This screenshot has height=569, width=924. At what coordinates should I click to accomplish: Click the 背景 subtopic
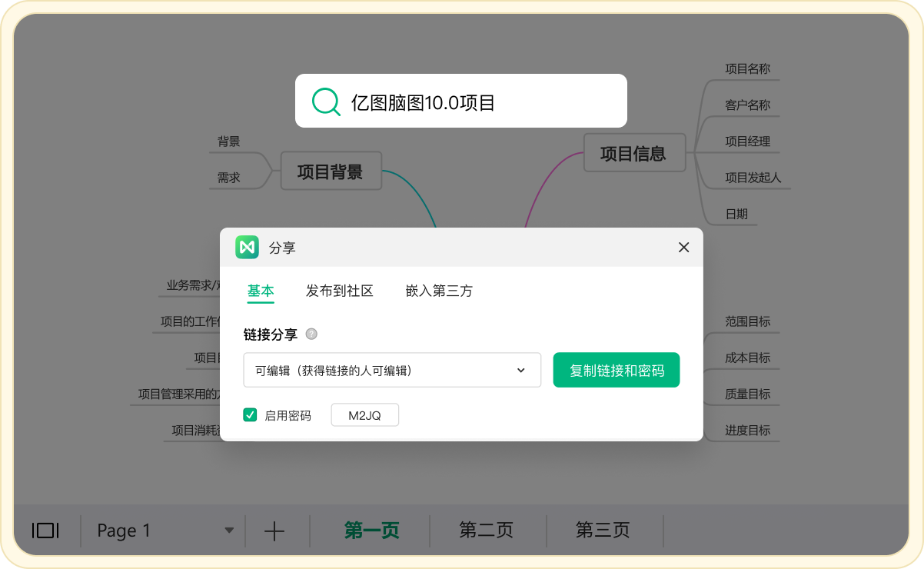click(228, 141)
